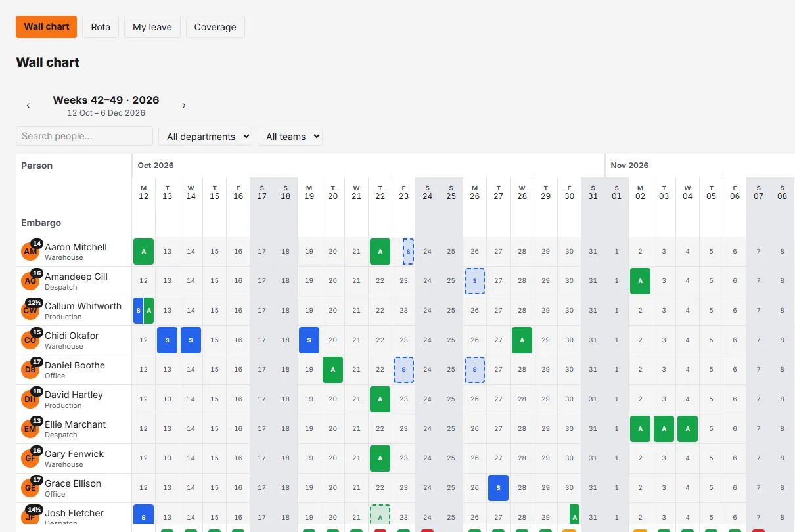Click David Hartley's DH avatar

point(30,399)
